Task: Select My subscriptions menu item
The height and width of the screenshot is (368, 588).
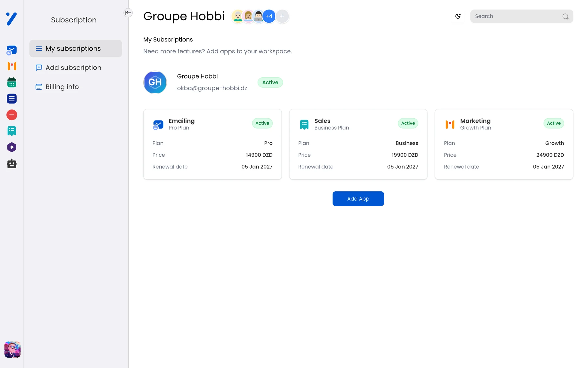Action: click(76, 48)
